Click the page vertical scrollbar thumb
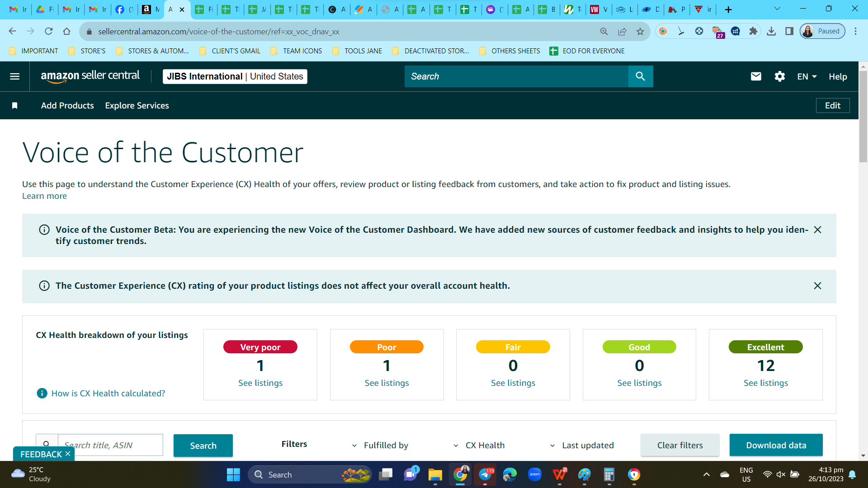Screen dimensions: 868x488 click(x=863, y=117)
